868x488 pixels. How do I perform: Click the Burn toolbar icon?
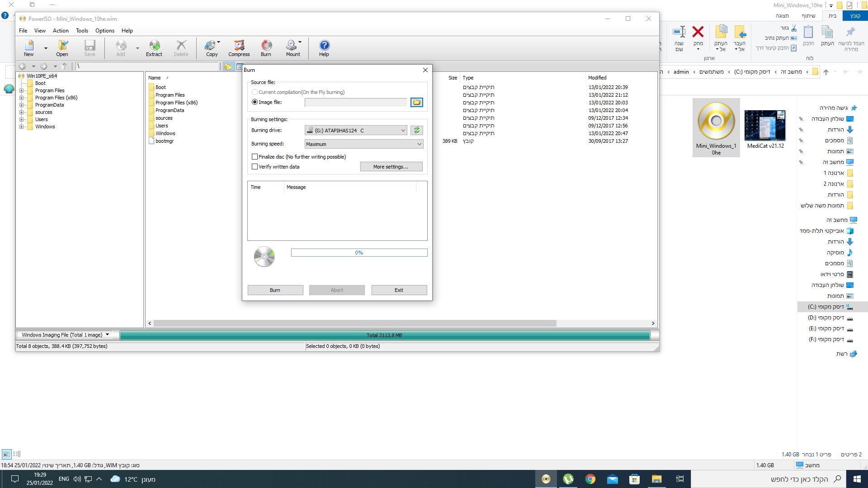266,48
